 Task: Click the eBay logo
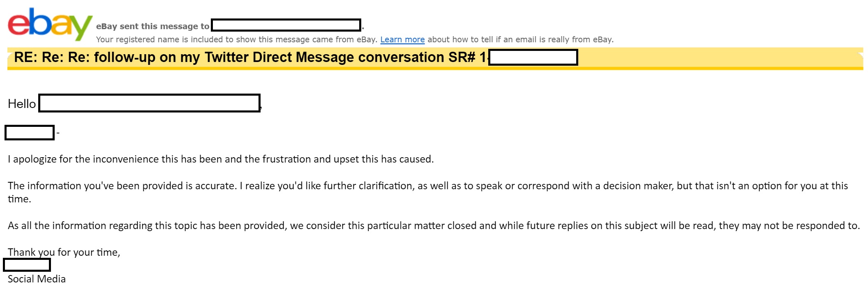49,24
